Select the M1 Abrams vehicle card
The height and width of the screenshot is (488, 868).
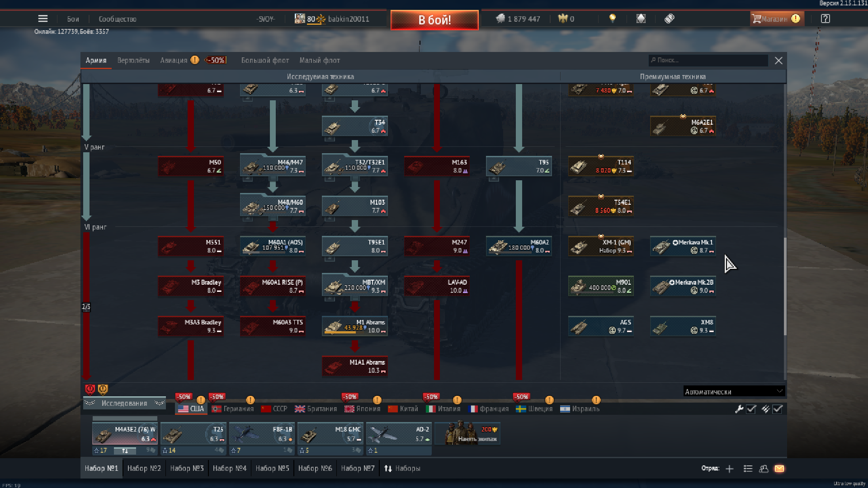[x=355, y=326]
